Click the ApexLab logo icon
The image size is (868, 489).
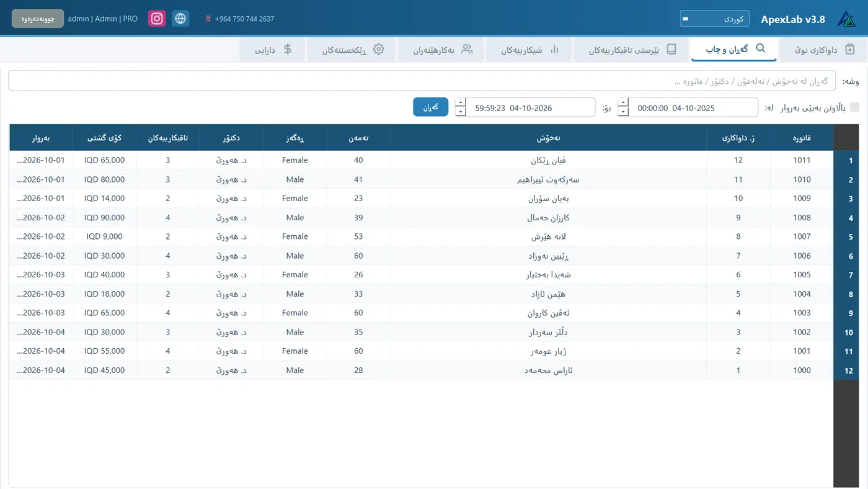845,19
